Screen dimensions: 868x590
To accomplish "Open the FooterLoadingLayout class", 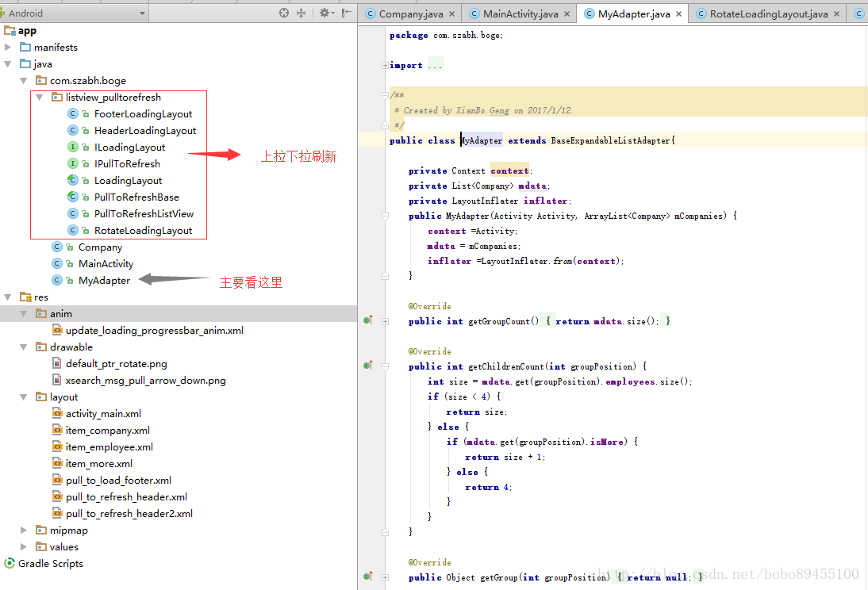I will (x=143, y=114).
